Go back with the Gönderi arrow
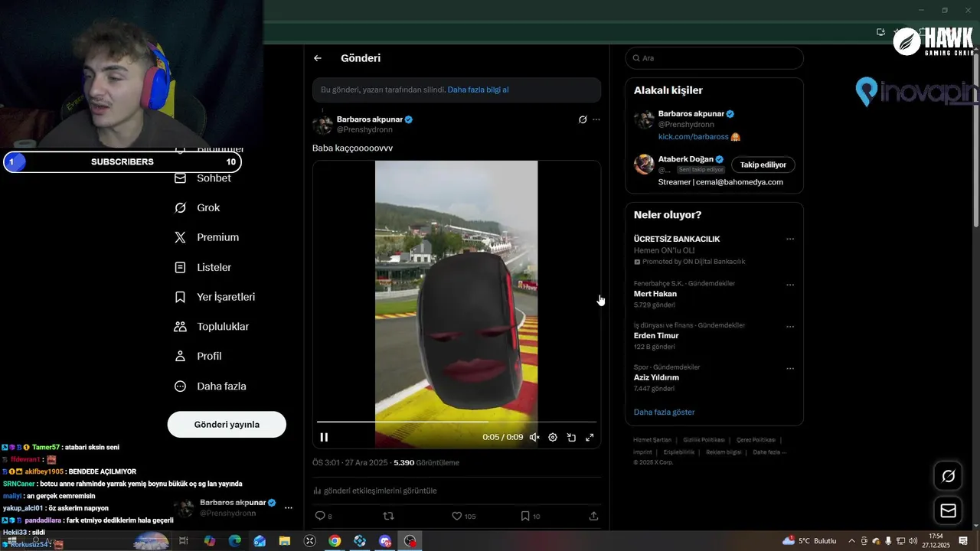This screenshot has height=551, width=980. click(318, 58)
